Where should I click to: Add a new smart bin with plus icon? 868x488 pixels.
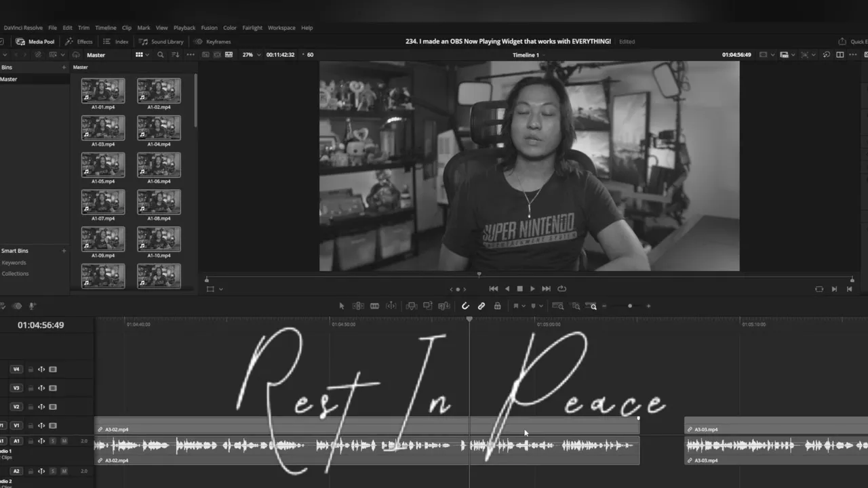(64, 251)
